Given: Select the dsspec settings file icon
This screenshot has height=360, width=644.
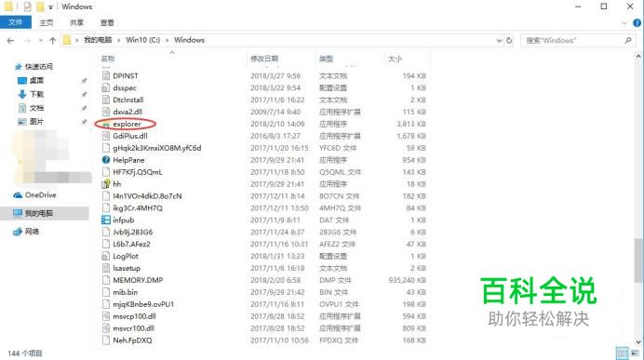Looking at the screenshot, I should click(x=106, y=87).
